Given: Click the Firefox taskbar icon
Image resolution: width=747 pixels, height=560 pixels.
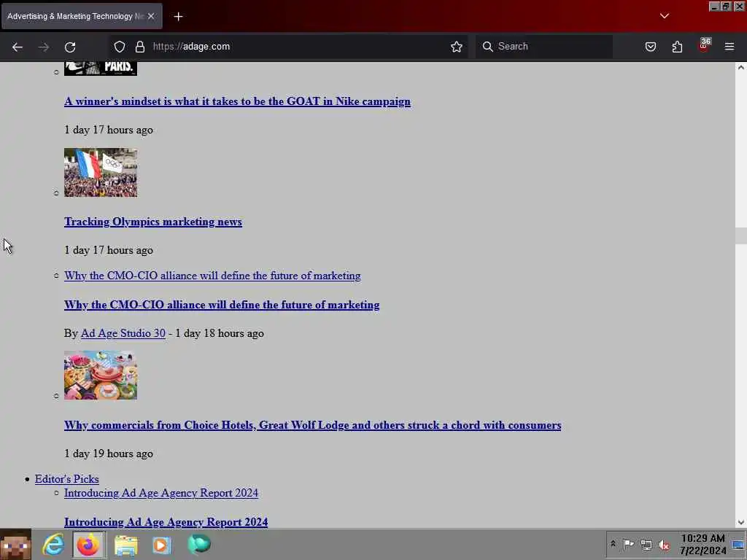Looking at the screenshot, I should pyautogui.click(x=88, y=544).
